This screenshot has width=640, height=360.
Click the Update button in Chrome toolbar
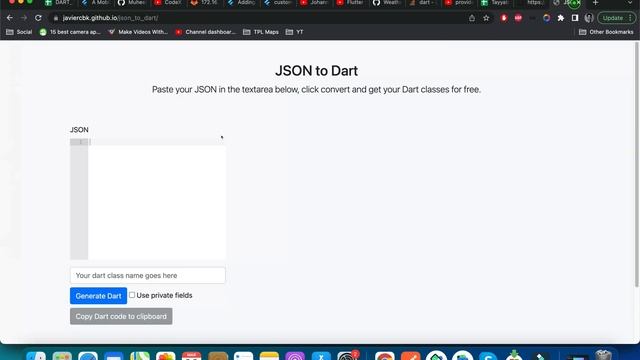coord(616,18)
